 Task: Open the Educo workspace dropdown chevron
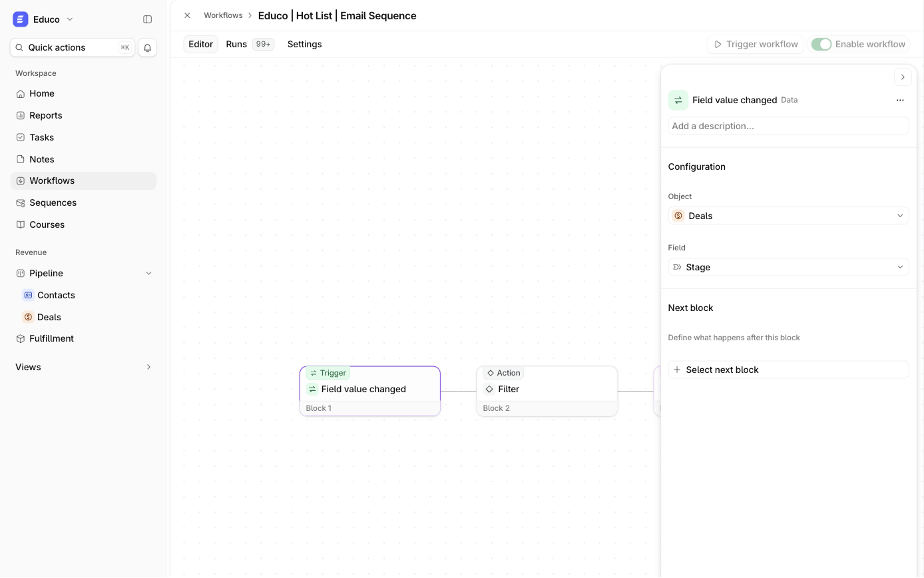(x=71, y=19)
